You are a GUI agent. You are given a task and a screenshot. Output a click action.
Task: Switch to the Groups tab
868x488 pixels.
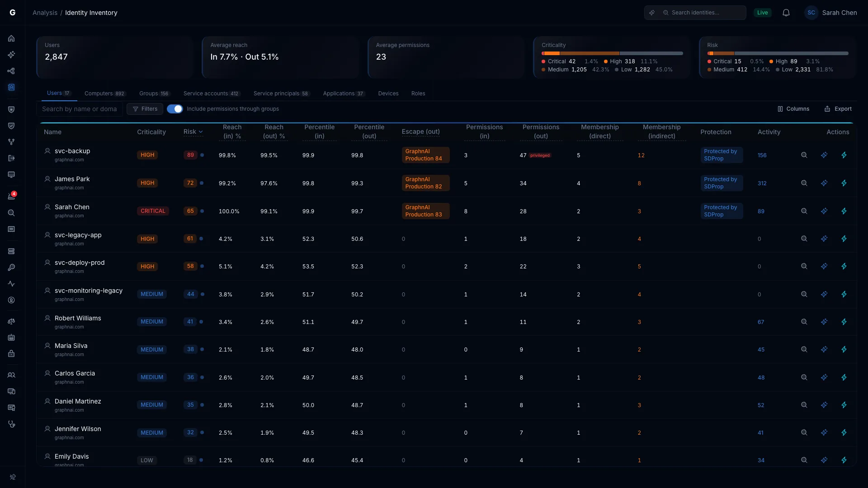(x=154, y=94)
